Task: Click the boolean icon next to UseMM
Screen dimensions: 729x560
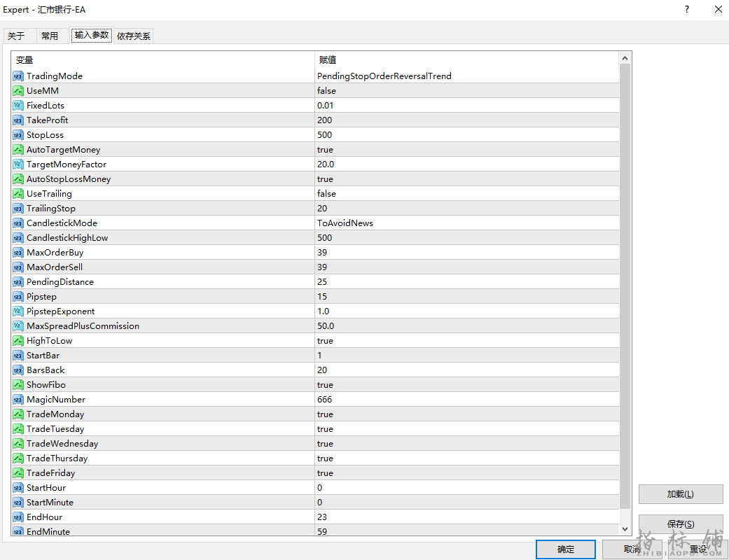Action: click(x=18, y=91)
